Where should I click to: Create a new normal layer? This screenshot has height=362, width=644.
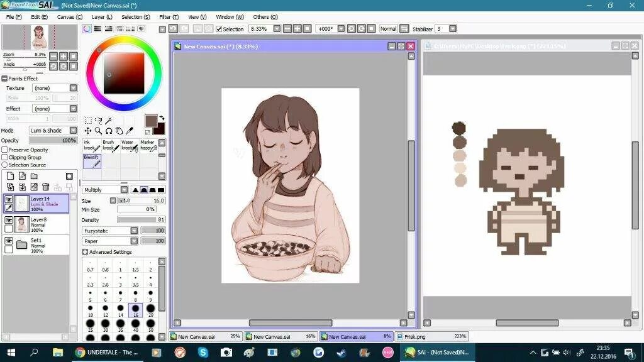pos(10,176)
